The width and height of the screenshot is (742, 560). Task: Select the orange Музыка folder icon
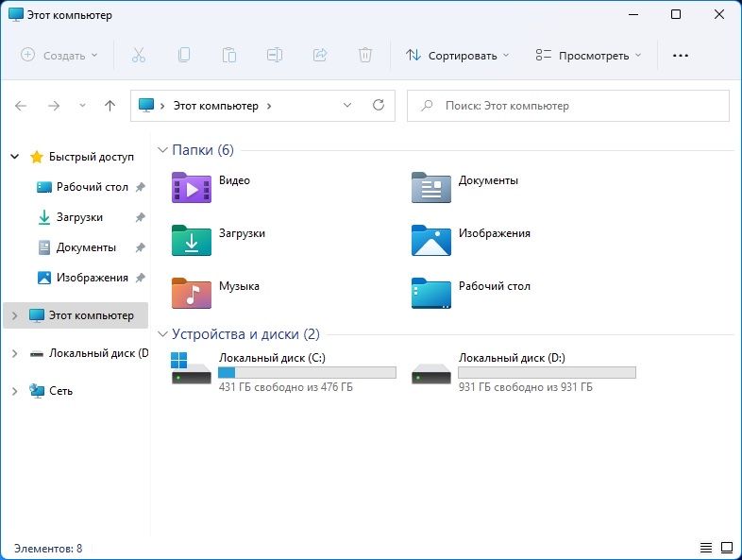(192, 294)
